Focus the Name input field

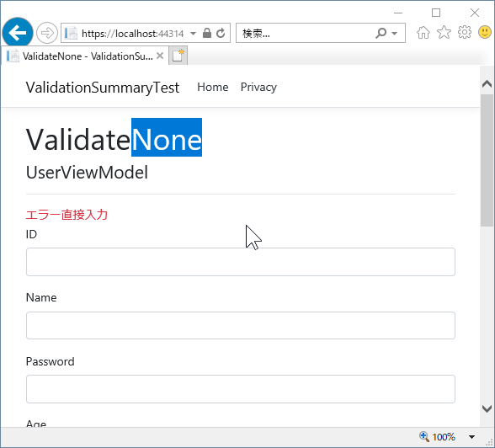[x=241, y=326]
